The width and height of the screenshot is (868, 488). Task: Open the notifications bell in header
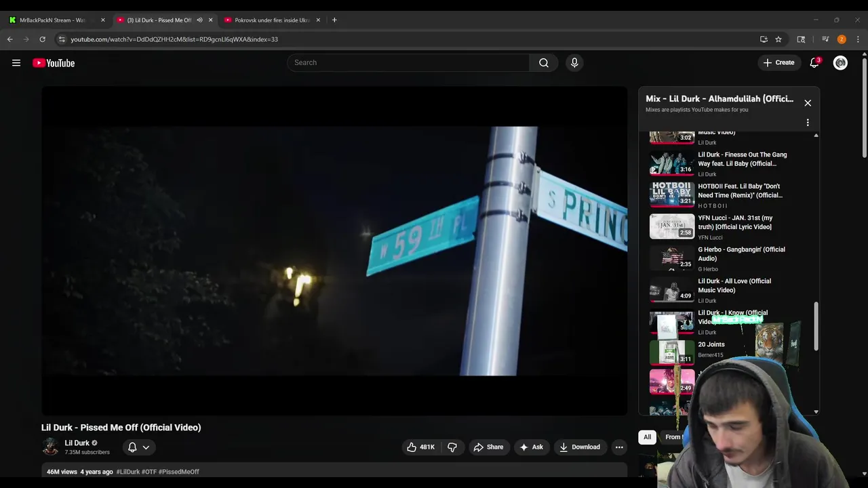(814, 63)
